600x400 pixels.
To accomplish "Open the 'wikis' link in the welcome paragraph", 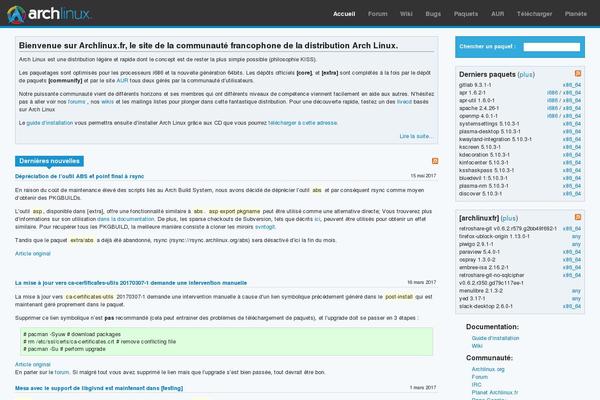I will [108, 102].
